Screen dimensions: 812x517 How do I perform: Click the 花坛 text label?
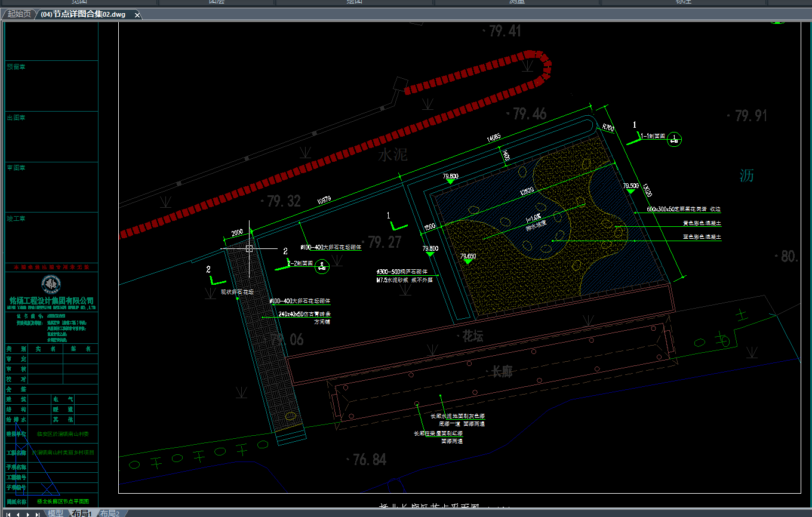point(472,336)
